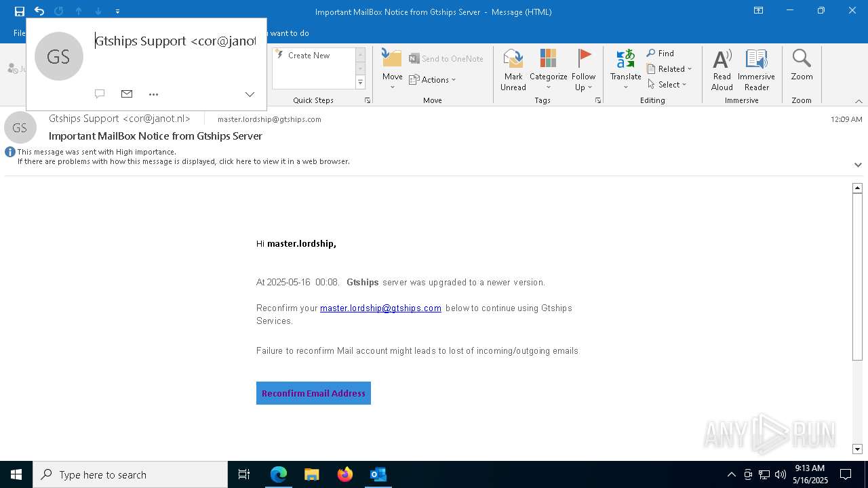Viewport: 868px width, 488px height.
Task: Click the Zoom magnifier button
Action: click(x=802, y=65)
